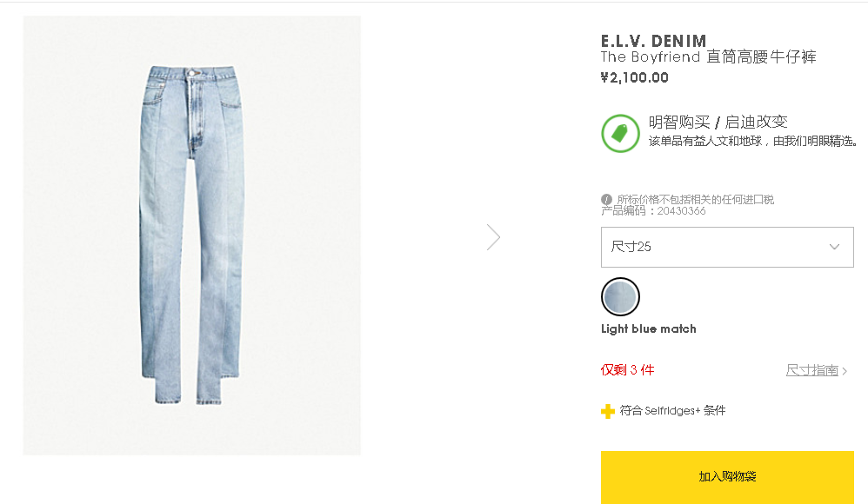This screenshot has height=504, width=868.
Task: Click the yellow Selfridges+ plus icon
Action: pos(607,411)
